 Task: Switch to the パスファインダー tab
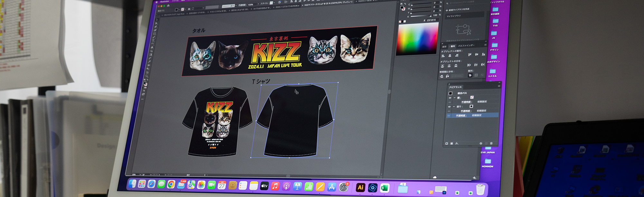coord(466,45)
